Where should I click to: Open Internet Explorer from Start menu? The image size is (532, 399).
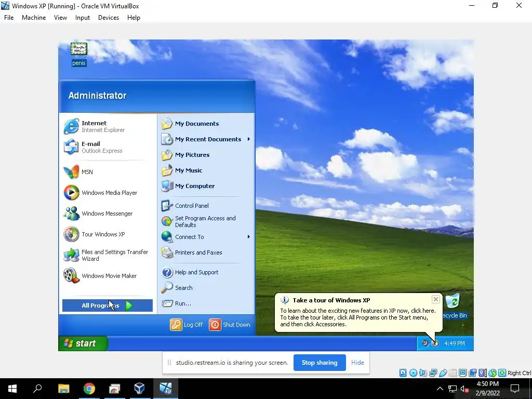108,126
